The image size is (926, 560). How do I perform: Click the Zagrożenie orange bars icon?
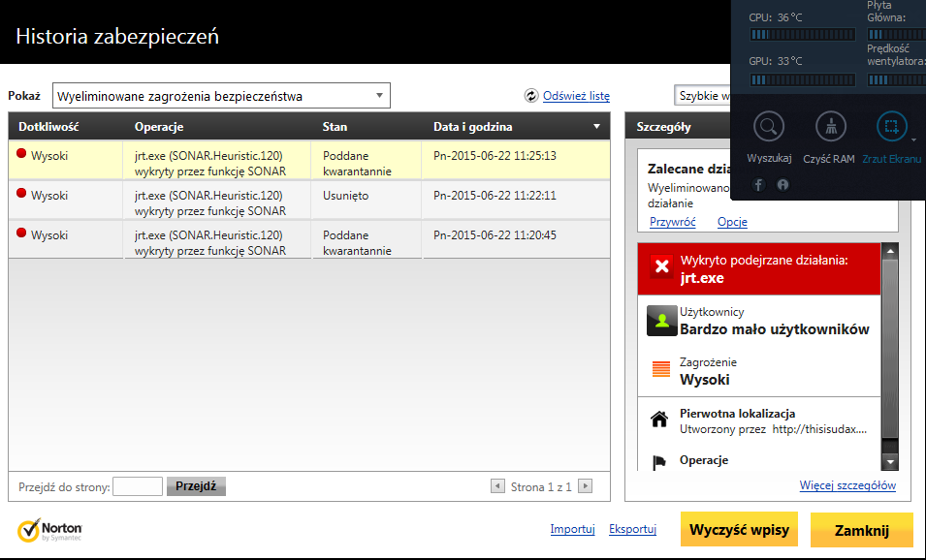(661, 370)
